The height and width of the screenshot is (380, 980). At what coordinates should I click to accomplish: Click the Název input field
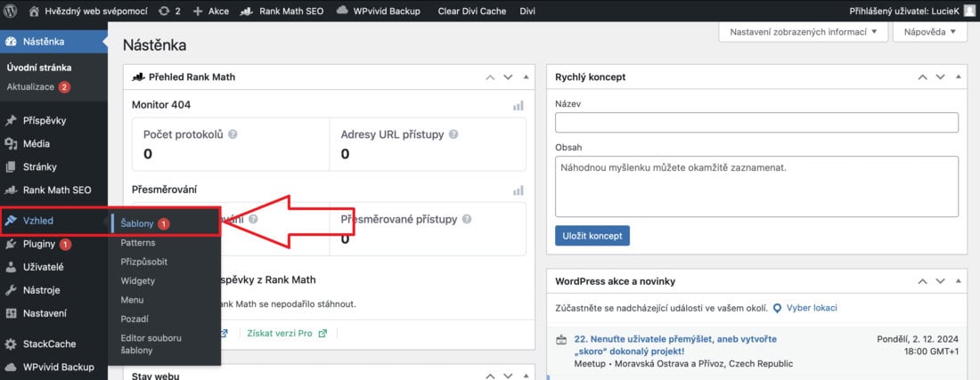tap(756, 122)
